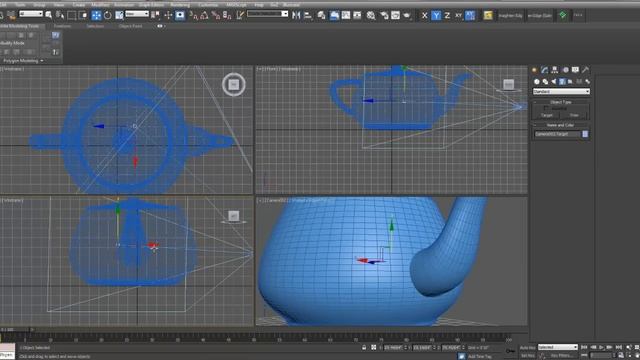
Task: Go to the start frame
Action: [x=584, y=347]
